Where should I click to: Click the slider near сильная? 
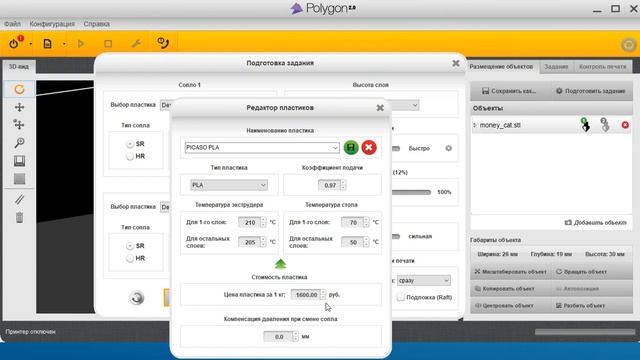(396, 236)
